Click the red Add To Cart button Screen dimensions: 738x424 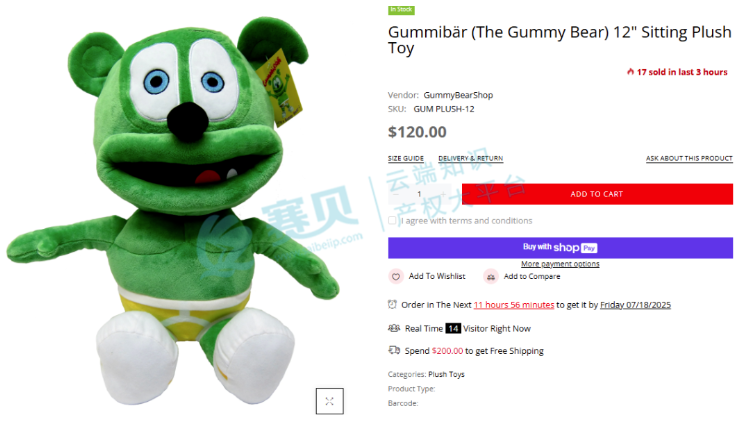(597, 194)
